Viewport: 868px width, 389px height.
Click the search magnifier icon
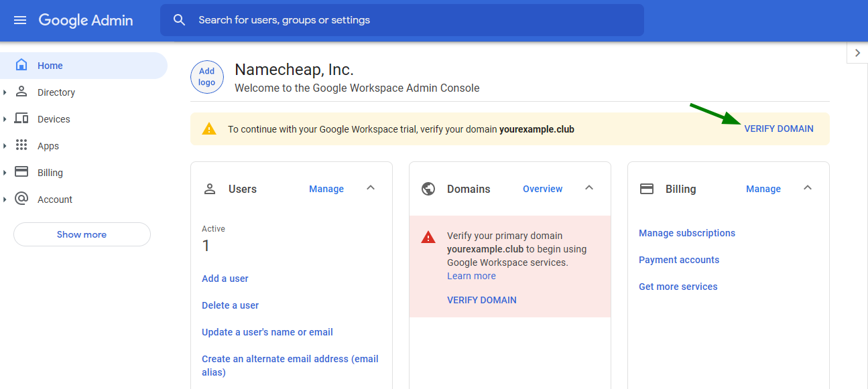(x=179, y=20)
